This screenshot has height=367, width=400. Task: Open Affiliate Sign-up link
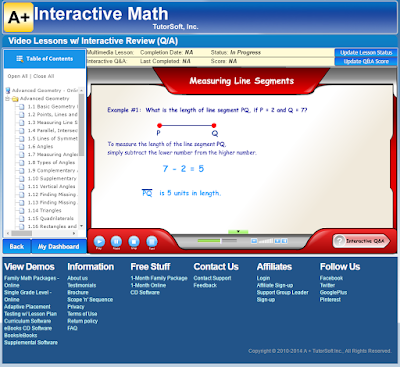coord(275,285)
